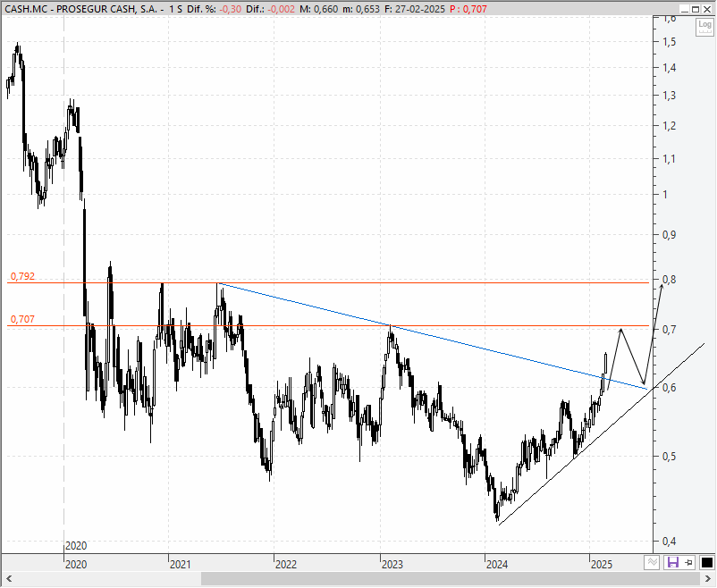717x588 pixels.
Task: Click the 2021 time axis label
Action: pyautogui.click(x=181, y=565)
